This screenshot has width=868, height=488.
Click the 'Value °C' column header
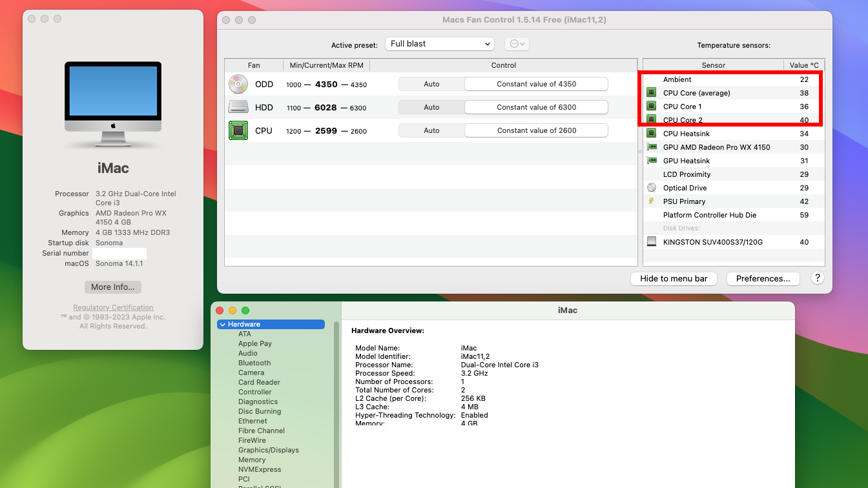click(x=804, y=65)
